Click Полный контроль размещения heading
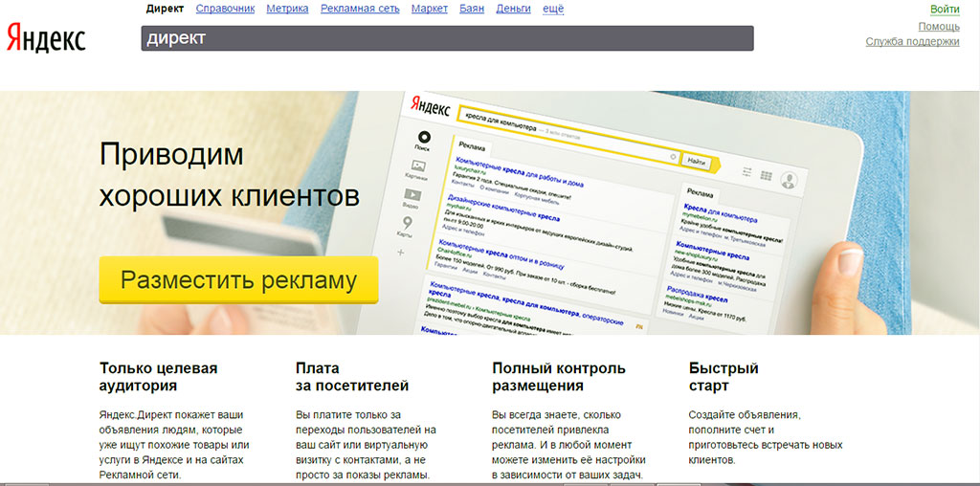980x486 pixels. (559, 377)
